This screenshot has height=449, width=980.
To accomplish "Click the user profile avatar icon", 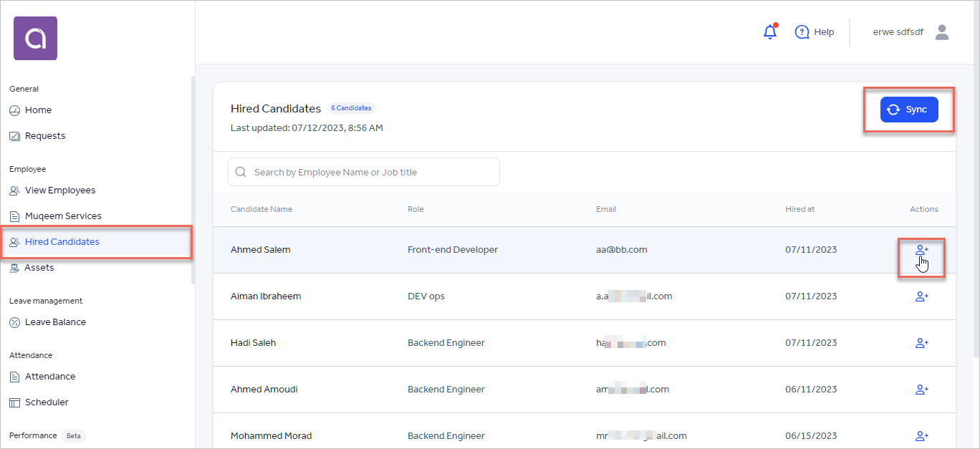I will point(942,32).
